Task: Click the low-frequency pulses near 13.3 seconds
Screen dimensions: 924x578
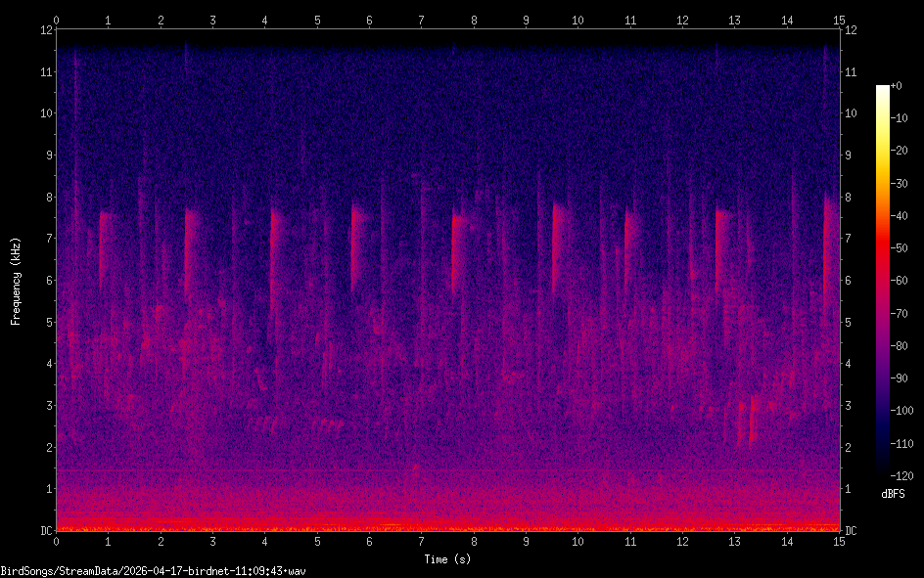Action: [749, 421]
